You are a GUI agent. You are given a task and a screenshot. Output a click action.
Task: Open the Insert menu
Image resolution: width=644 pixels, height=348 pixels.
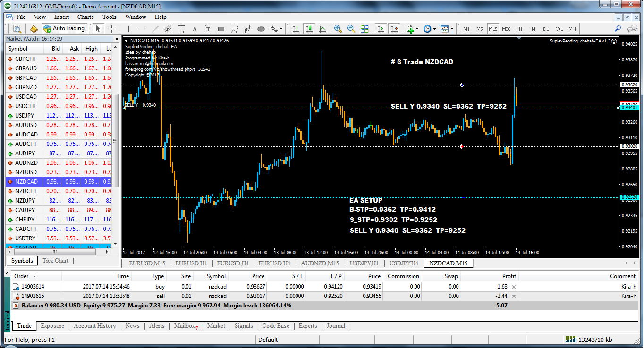(61, 17)
